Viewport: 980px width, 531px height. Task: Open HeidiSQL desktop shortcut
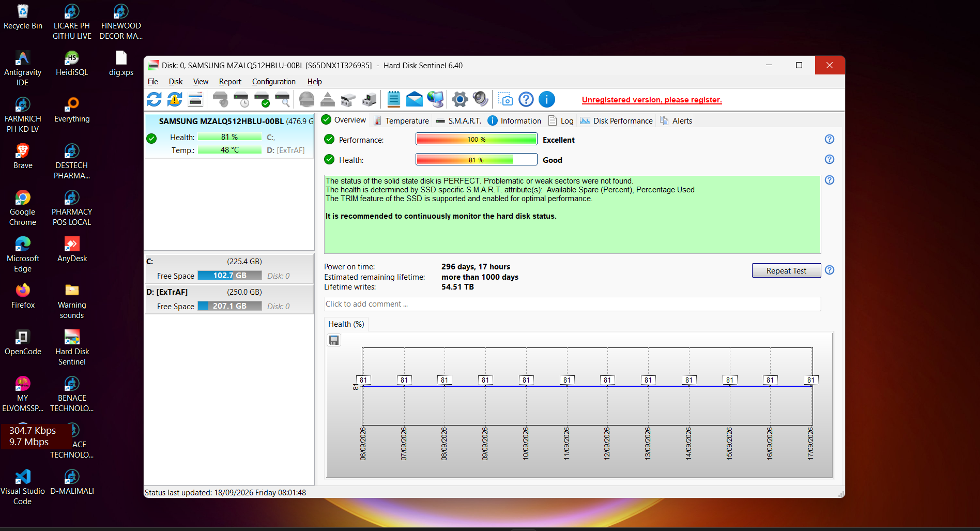pos(72,63)
